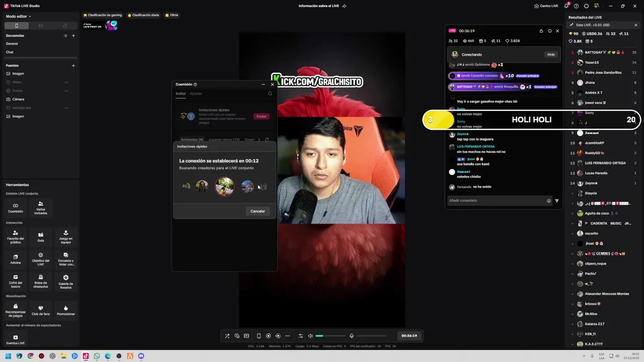Select the Cámara source
This screenshot has height=362, width=644.
pyautogui.click(x=40, y=99)
